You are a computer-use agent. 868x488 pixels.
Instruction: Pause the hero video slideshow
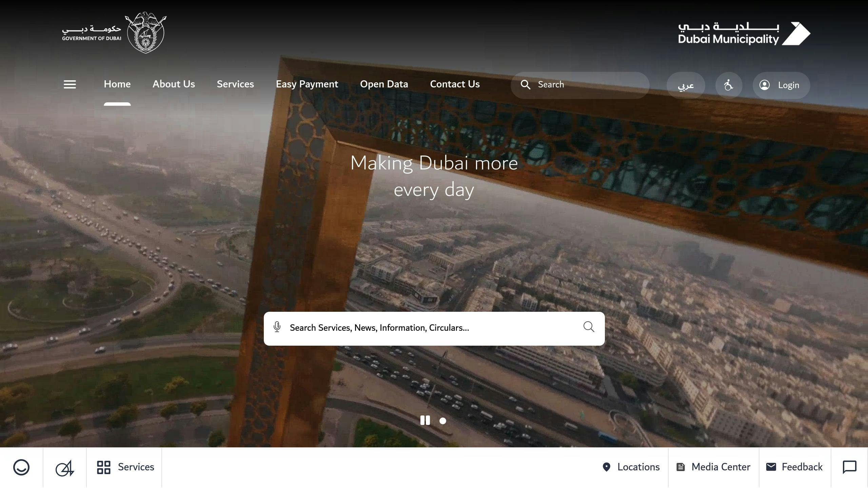[425, 421]
